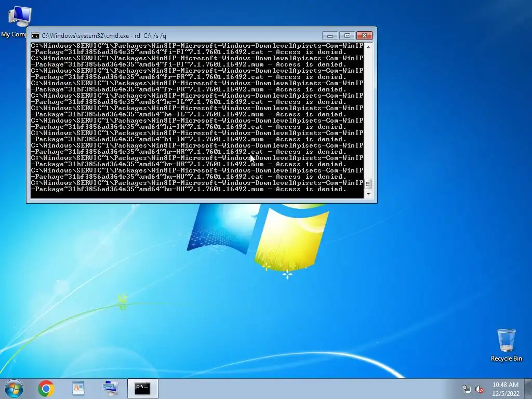
Task: Click the console line containing he-IL .cat
Action: tap(189, 102)
